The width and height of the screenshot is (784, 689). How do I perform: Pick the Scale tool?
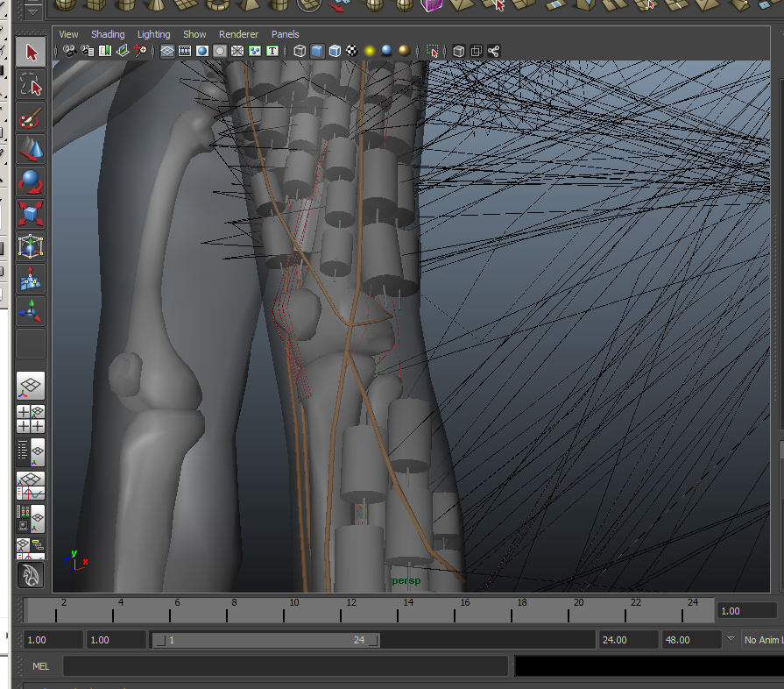pos(32,214)
